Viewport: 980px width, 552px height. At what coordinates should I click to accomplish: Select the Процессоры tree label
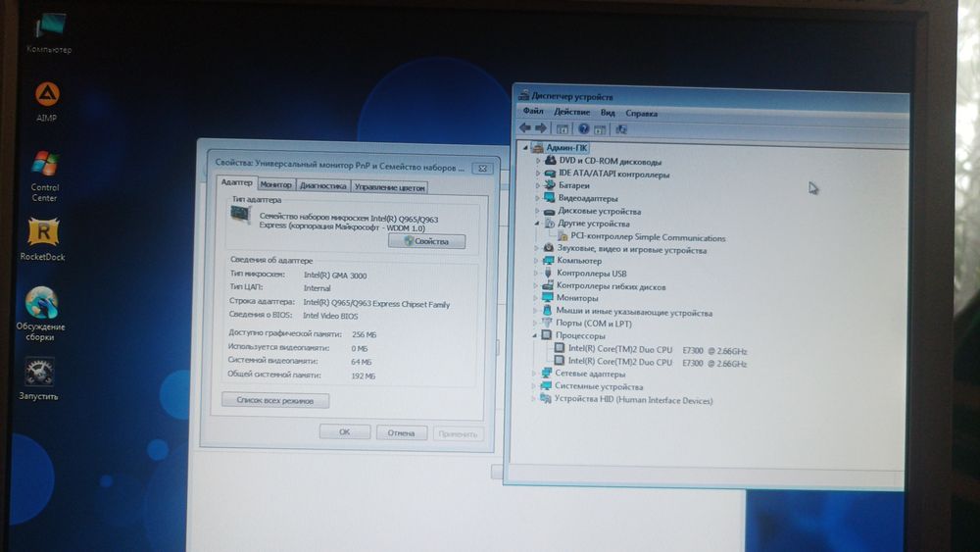580,335
